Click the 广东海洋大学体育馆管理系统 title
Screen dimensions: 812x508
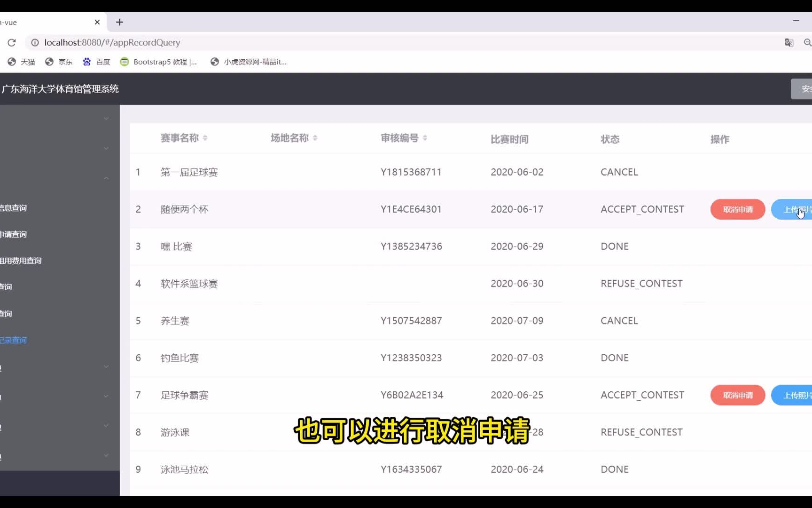[60, 89]
